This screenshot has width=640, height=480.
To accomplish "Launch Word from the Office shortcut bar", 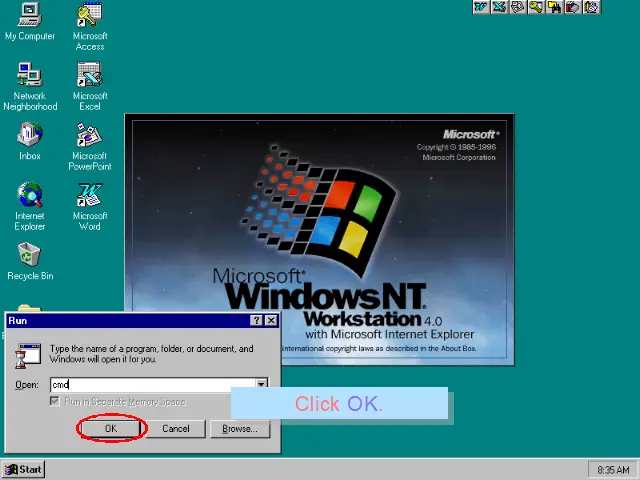I will point(481,7).
